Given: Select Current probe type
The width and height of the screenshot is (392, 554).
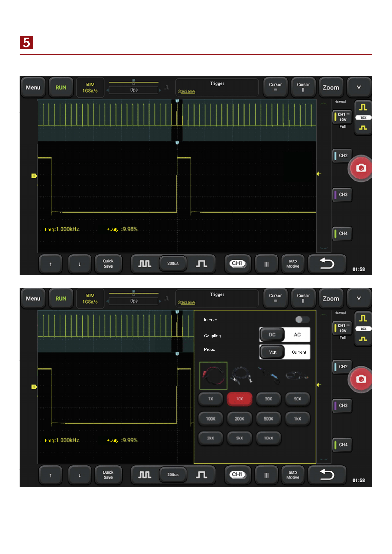Looking at the screenshot, I should click(299, 352).
